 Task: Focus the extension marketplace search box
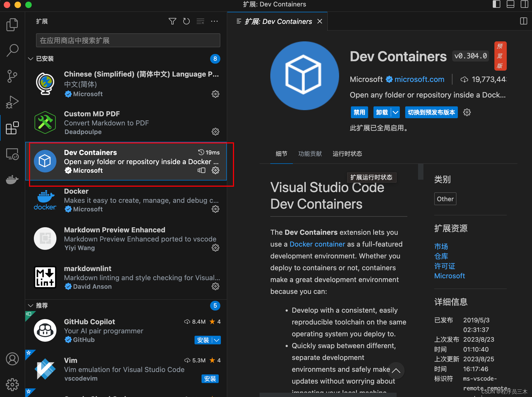click(x=128, y=41)
